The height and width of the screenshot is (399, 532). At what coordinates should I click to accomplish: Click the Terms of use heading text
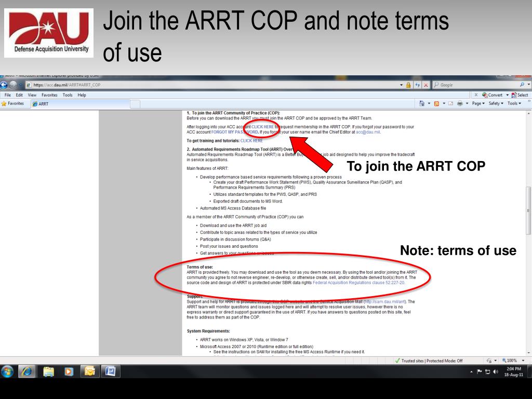click(x=199, y=267)
